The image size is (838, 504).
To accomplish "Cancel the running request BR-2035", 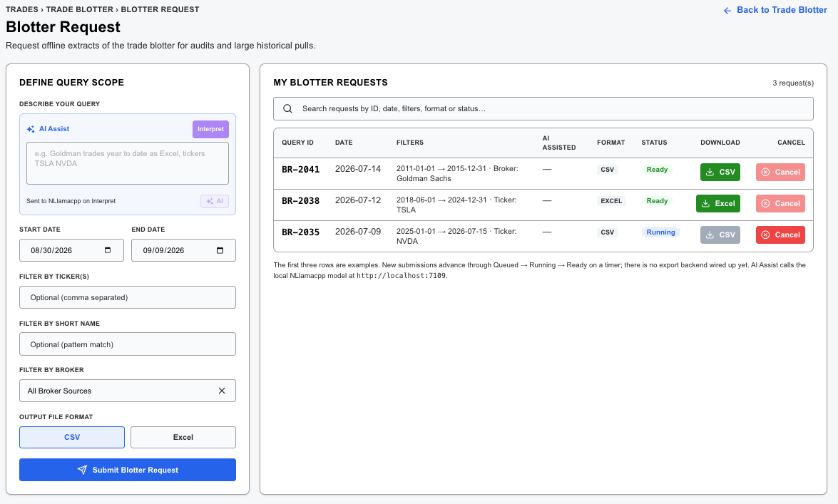I will click(x=780, y=235).
